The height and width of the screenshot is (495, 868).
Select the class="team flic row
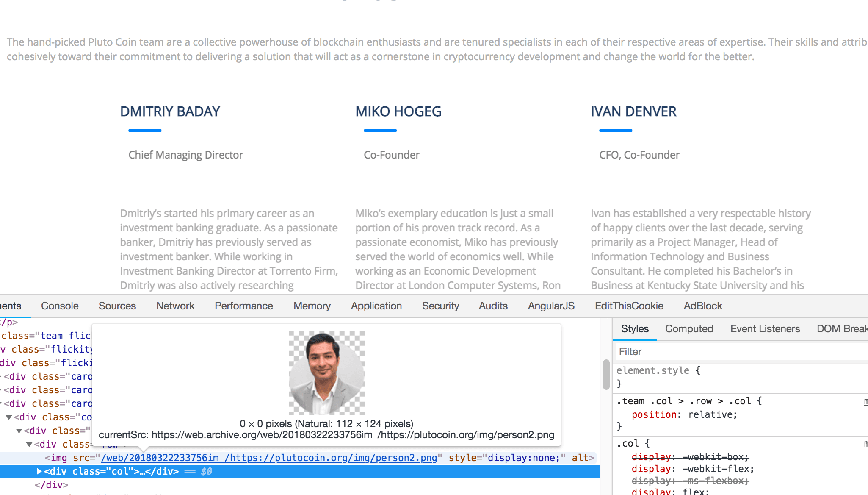point(46,336)
